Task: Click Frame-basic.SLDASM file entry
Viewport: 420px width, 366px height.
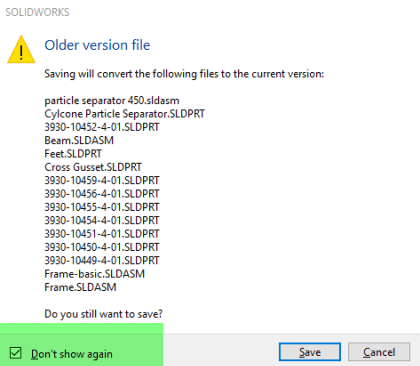Action: coord(95,274)
